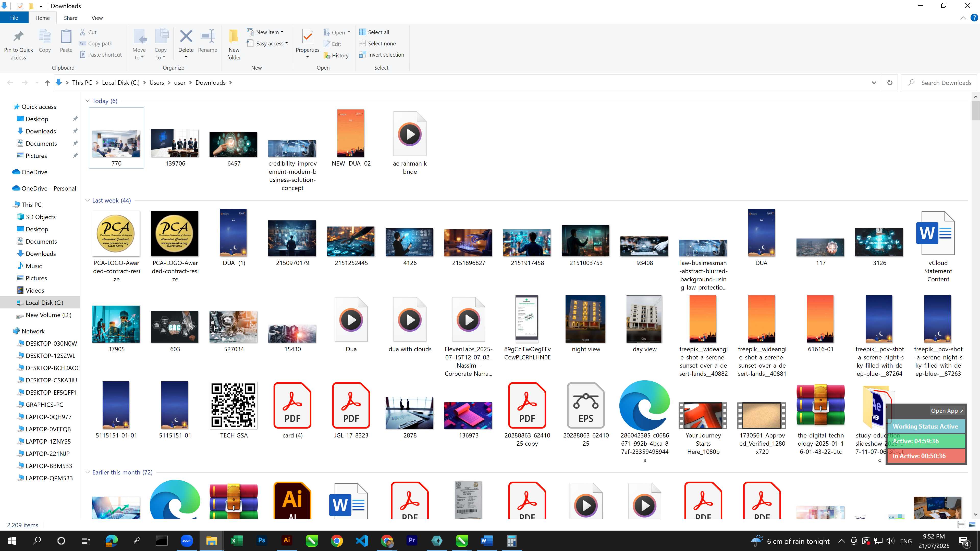Screen dimensions: 980x551
Task: Open Visual Studio Code from taskbar
Action: 362,540
